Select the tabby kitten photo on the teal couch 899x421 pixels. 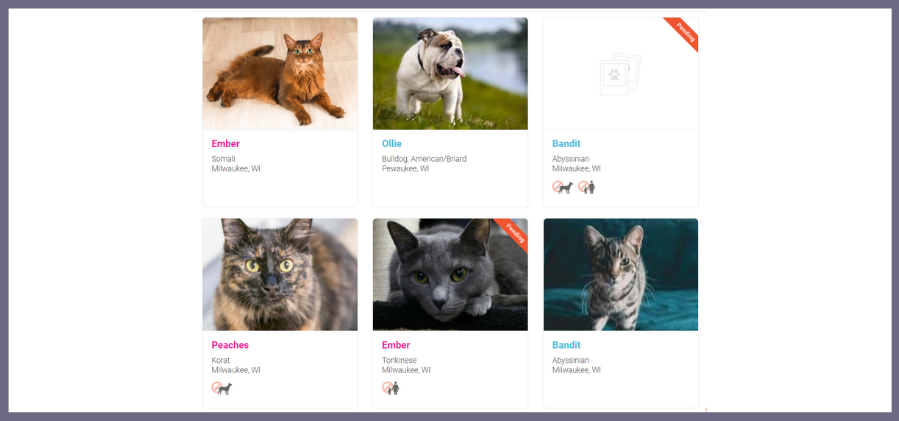[x=621, y=274]
